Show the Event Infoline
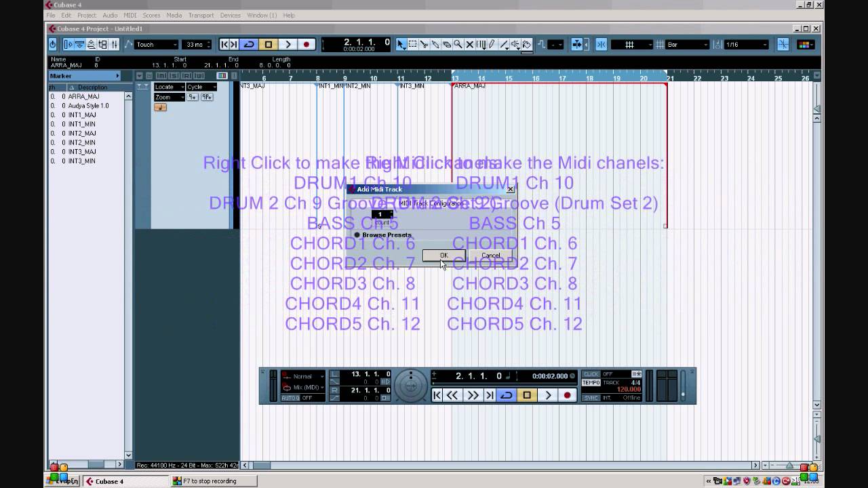Image resolution: width=868 pixels, height=488 pixels. click(79, 45)
